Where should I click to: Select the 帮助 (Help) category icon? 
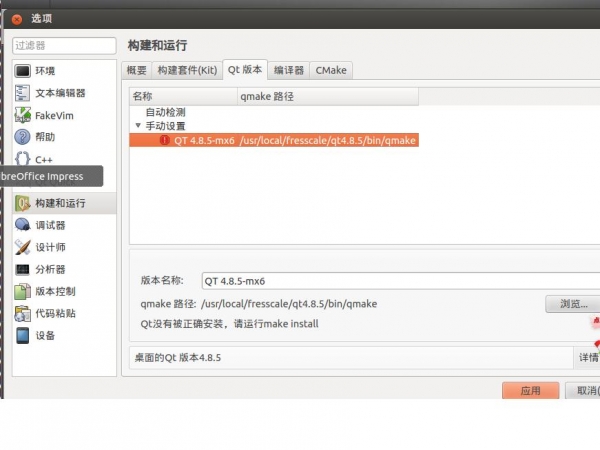(x=23, y=137)
